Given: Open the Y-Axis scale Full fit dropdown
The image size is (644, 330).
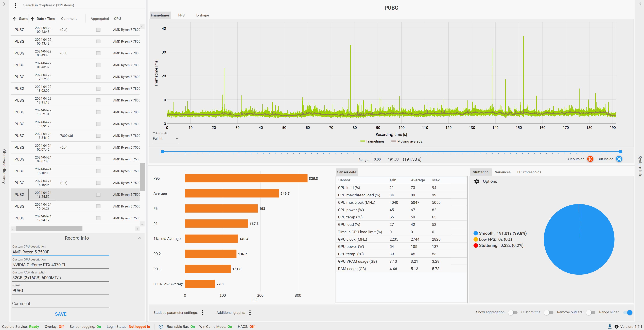Looking at the screenshot, I should tap(165, 138).
